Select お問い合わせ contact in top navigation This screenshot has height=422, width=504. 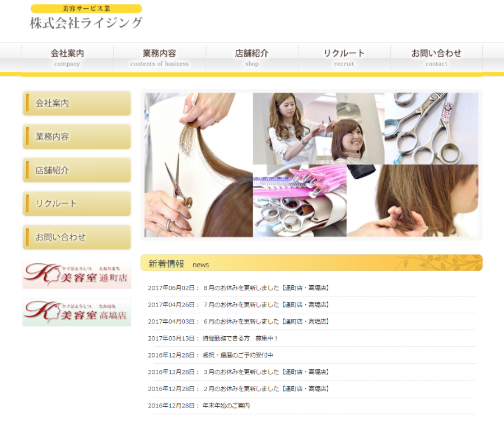pyautogui.click(x=436, y=57)
